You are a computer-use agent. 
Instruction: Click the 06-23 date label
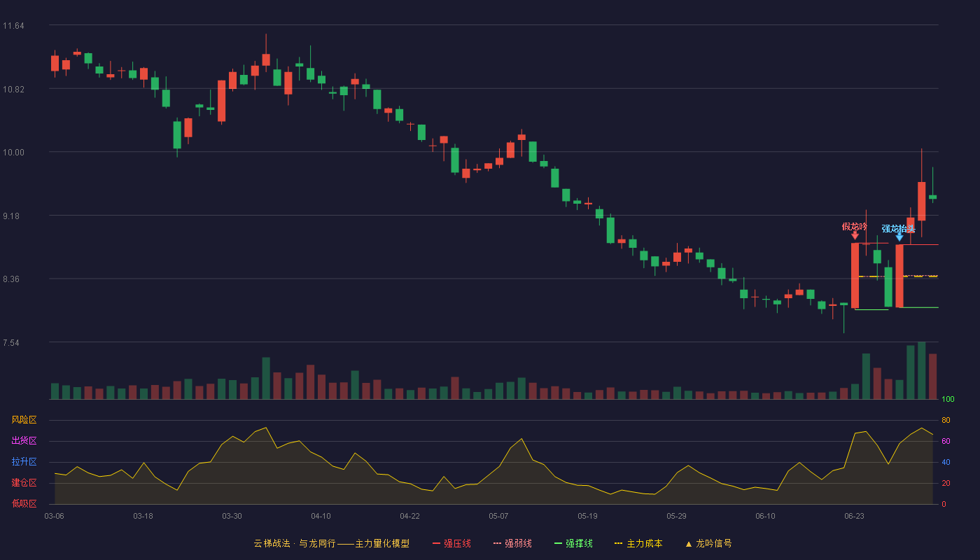854,516
